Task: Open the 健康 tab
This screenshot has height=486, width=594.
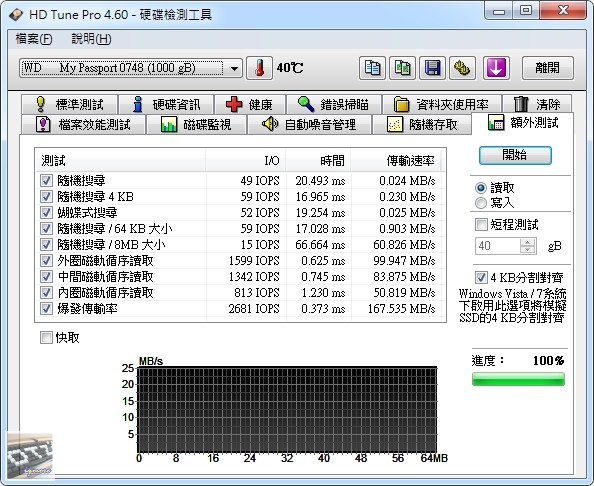Action: 250,104
